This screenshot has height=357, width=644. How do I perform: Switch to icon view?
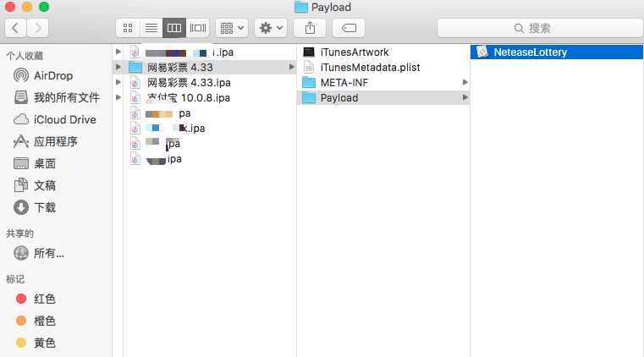click(x=128, y=28)
